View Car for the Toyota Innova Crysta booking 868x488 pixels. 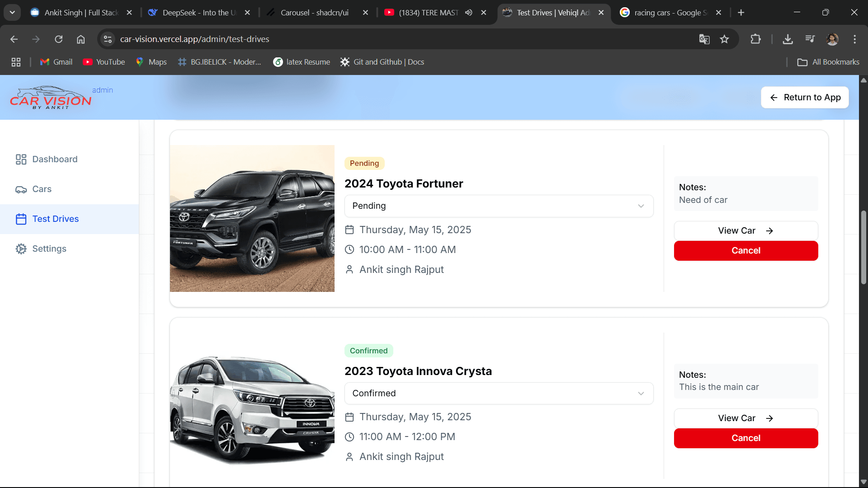coord(746,418)
